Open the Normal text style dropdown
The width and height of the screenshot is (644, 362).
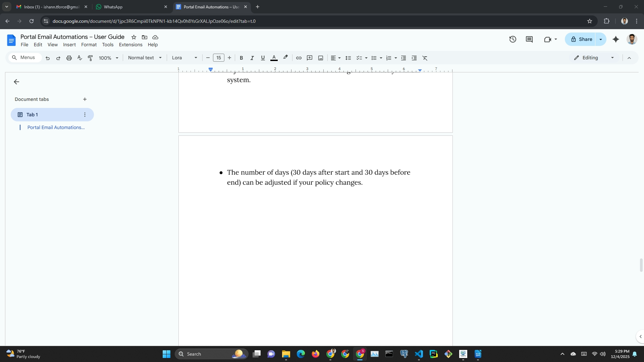[x=145, y=58]
